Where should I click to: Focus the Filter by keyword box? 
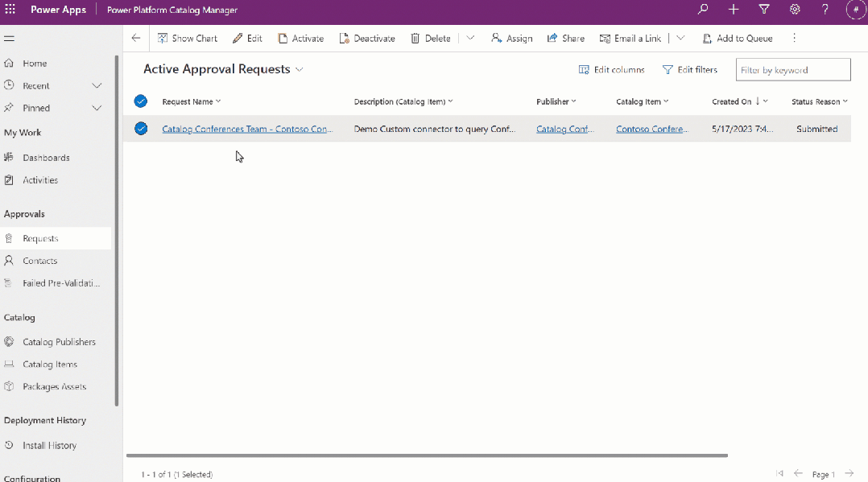[x=792, y=70]
